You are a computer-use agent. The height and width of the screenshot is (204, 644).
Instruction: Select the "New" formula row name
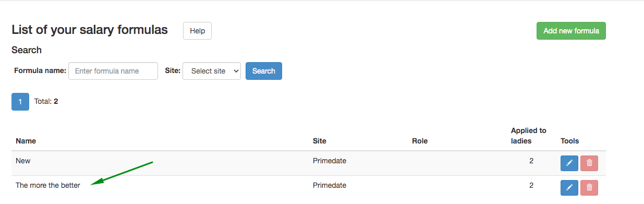23,161
